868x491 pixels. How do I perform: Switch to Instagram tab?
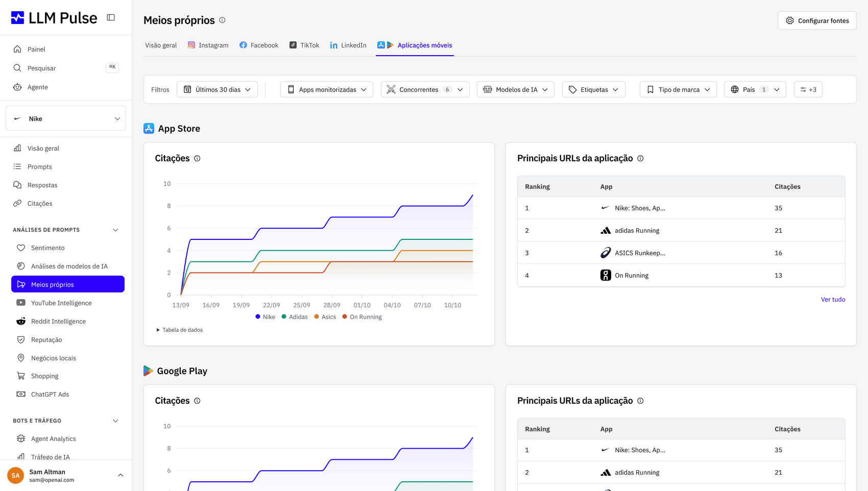[208, 45]
